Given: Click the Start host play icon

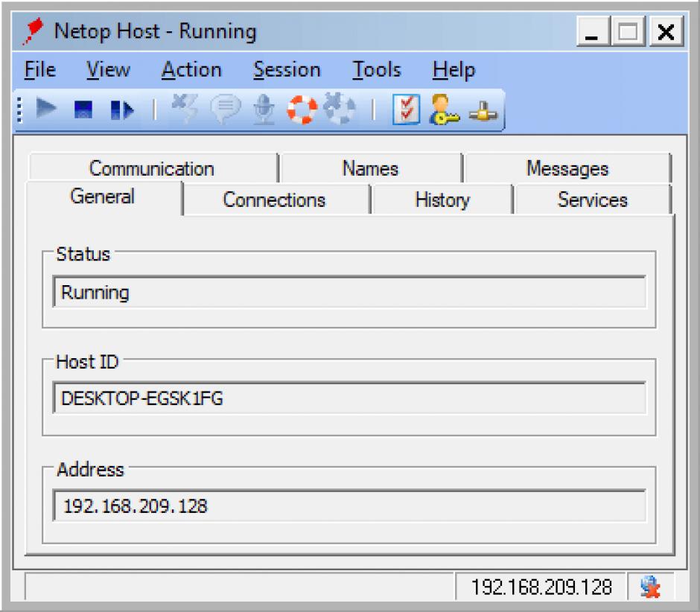Looking at the screenshot, I should [46, 109].
